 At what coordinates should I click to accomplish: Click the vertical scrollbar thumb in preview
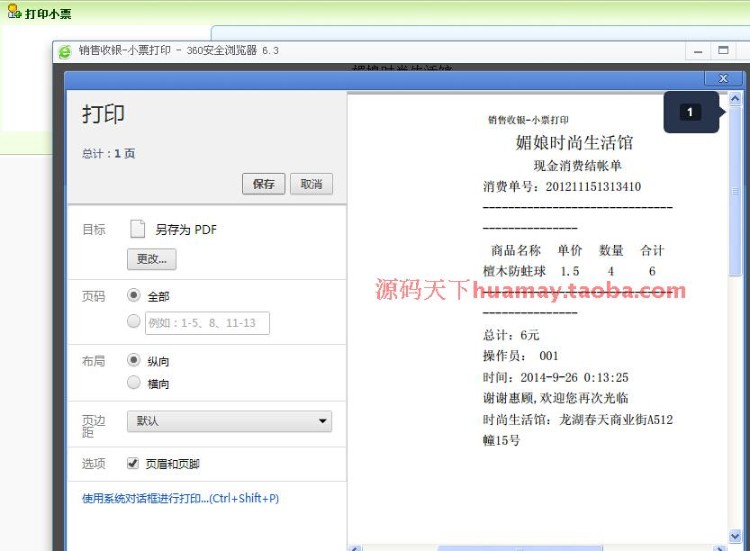point(735,191)
